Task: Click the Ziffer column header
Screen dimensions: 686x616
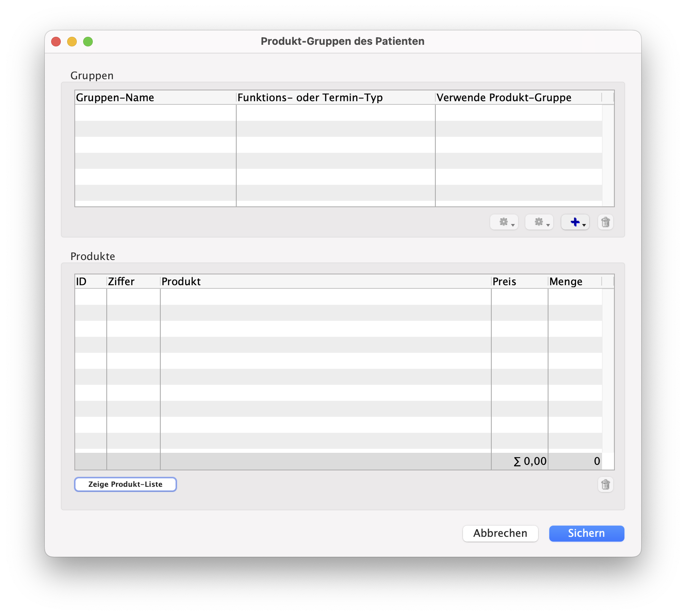Action: pos(133,282)
